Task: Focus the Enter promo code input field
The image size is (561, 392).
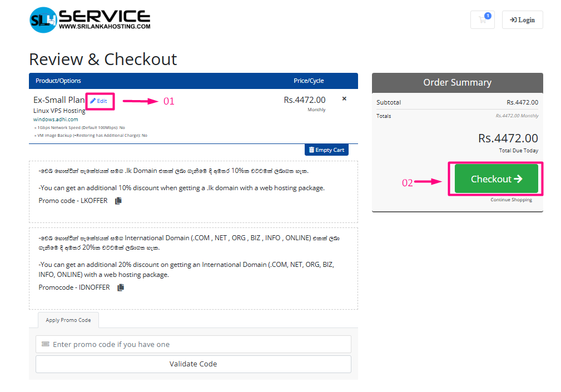Action: (x=200, y=344)
